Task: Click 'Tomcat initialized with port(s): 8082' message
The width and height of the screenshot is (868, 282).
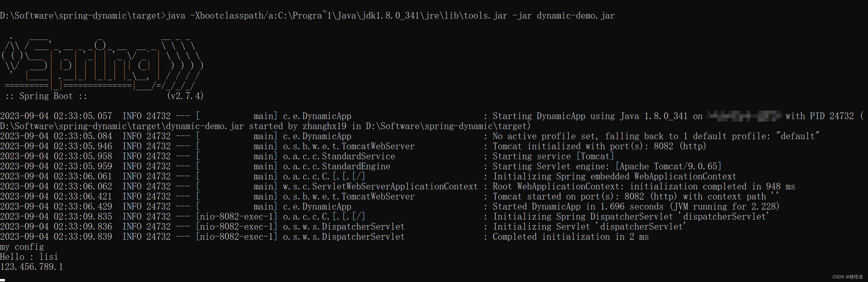Action: click(x=599, y=146)
